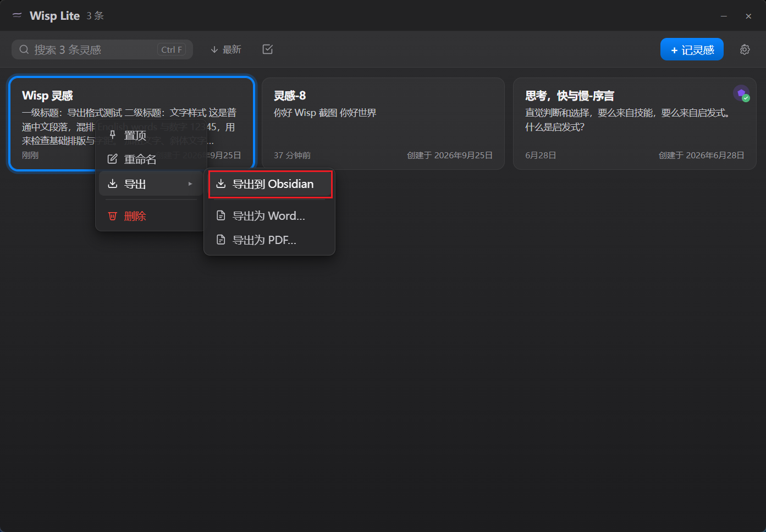Click the 你好 Wisp 截图 你好世界 text
The image size is (766, 532).
[325, 113]
